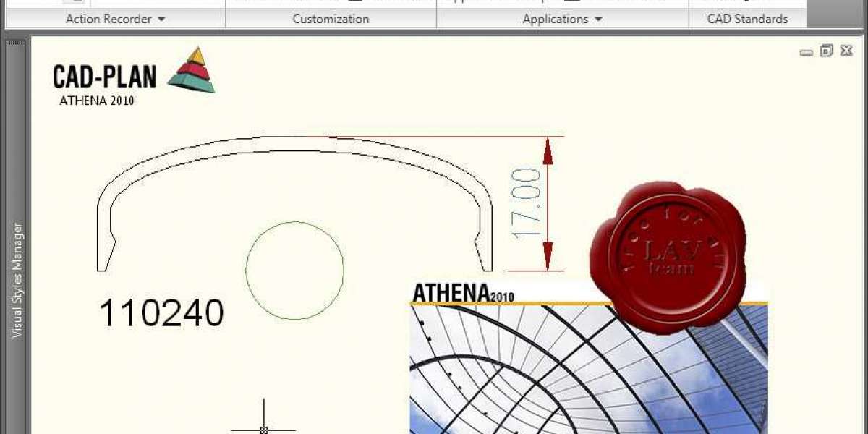Expand the Applications panel dropdown arrow
868x434 pixels.
tap(599, 20)
